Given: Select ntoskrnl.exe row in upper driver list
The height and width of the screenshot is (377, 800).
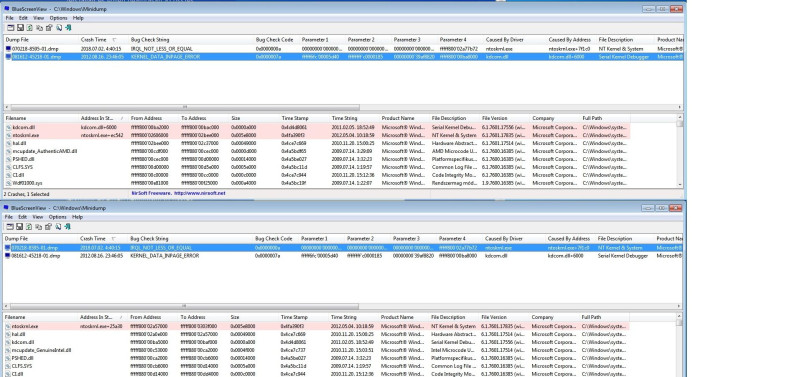Looking at the screenshot, I should click(x=317, y=135).
